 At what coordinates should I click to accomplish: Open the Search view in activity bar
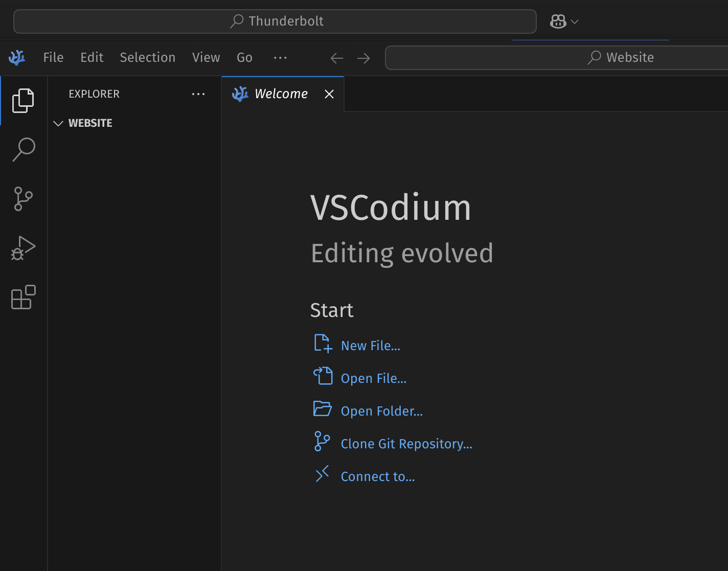23,149
